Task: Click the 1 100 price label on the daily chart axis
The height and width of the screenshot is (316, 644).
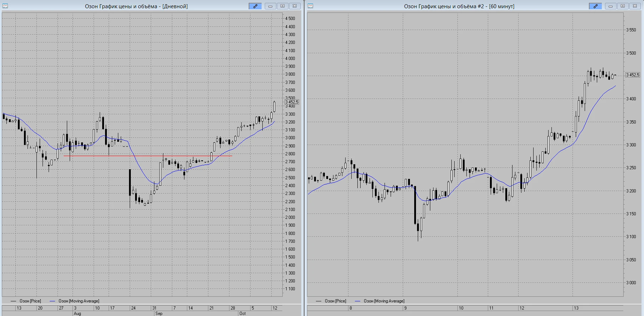Action: coord(290,289)
